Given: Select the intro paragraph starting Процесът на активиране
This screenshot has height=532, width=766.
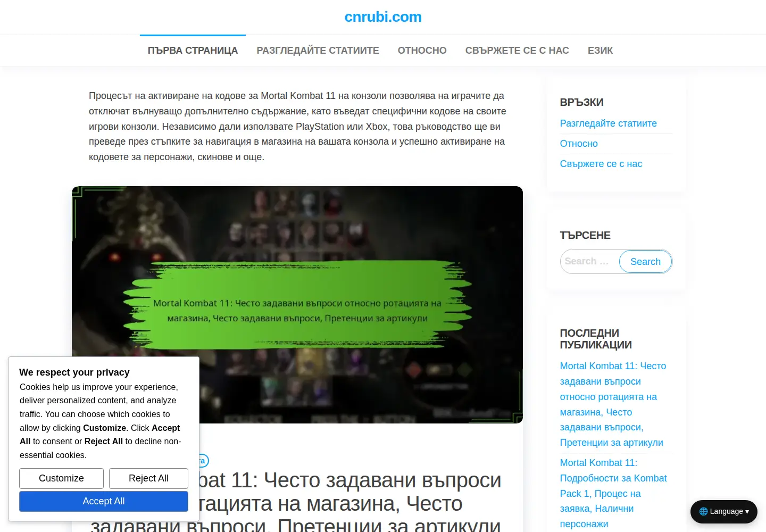Looking at the screenshot, I should [x=298, y=127].
